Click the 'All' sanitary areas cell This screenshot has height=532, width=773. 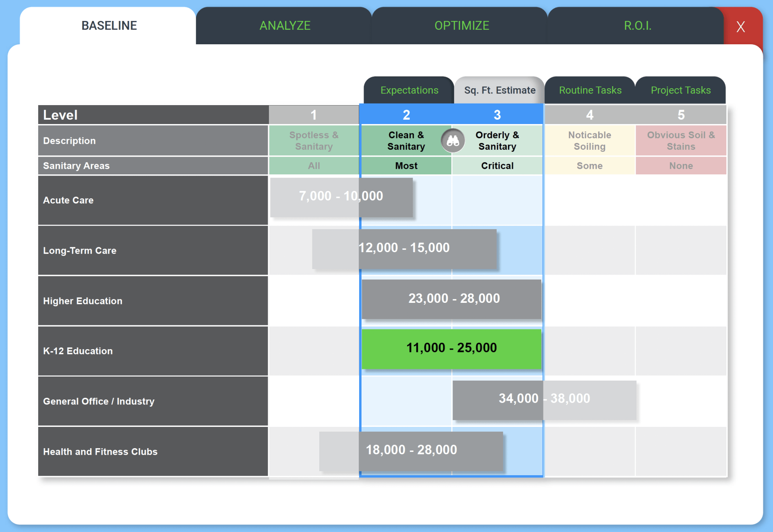coord(314,166)
